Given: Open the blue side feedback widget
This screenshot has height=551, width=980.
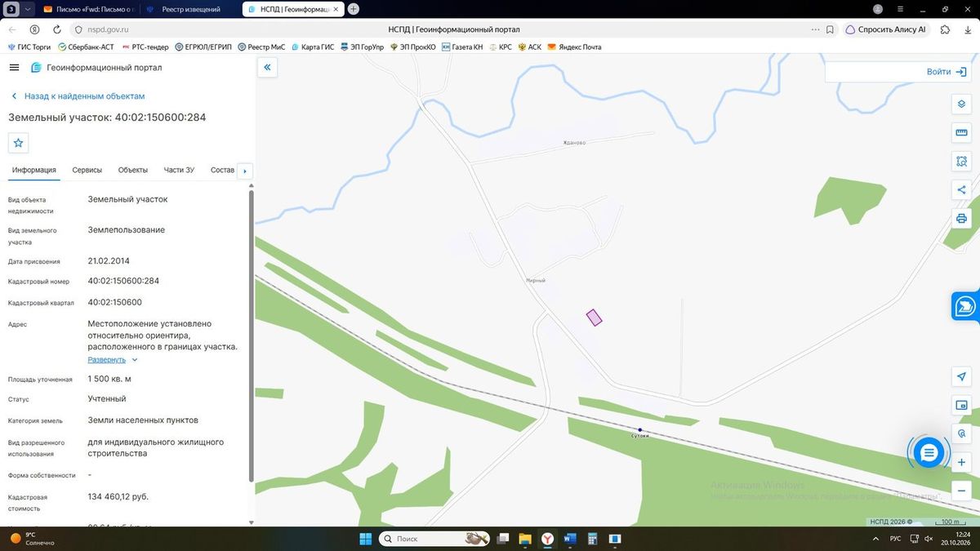Looking at the screenshot, I should point(966,306).
